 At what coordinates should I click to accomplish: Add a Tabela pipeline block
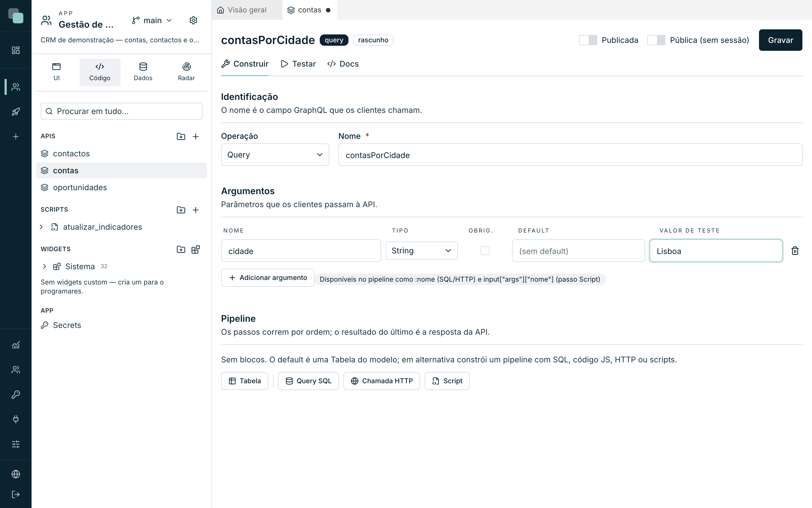point(245,381)
